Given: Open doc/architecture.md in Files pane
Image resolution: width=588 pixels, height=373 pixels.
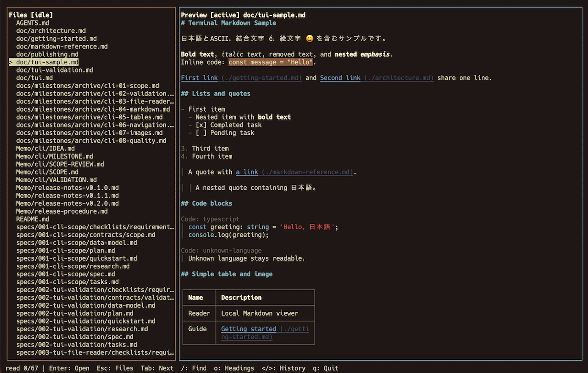Looking at the screenshot, I should point(51,31).
